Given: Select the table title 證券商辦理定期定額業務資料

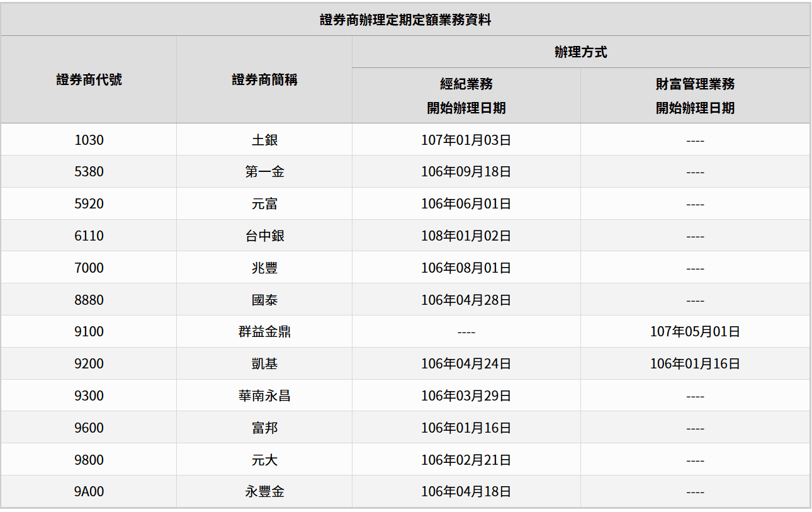Looking at the screenshot, I should point(406,18).
